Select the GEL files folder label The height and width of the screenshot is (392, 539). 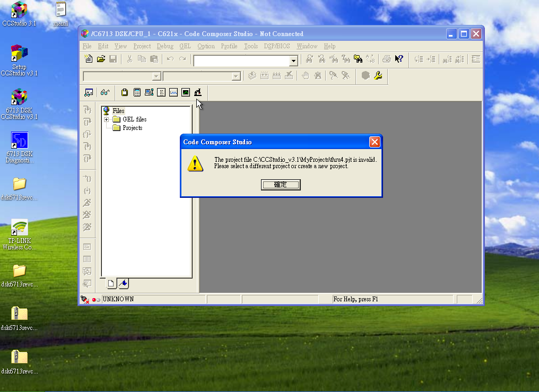click(134, 119)
